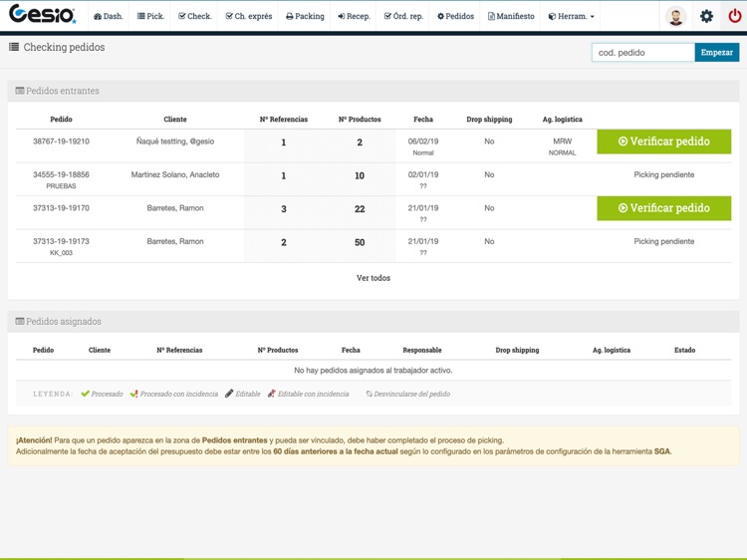Open the Dash. menu item
Screen dimensions: 747x560
(x=109, y=16)
